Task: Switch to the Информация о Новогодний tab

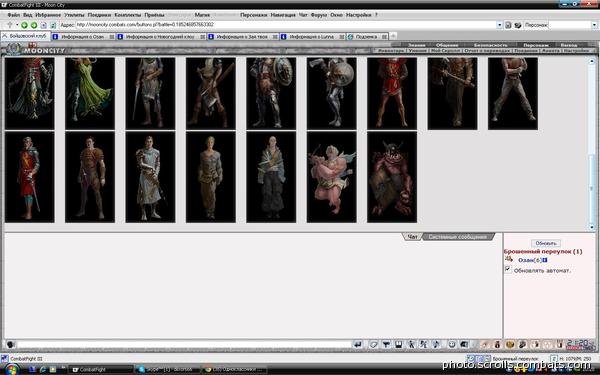Action: (x=161, y=37)
